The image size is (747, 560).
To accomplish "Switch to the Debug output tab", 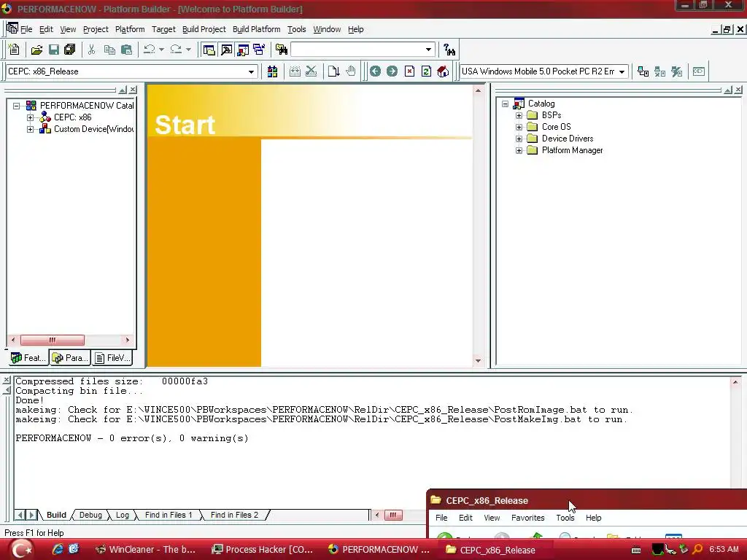I will (x=90, y=515).
